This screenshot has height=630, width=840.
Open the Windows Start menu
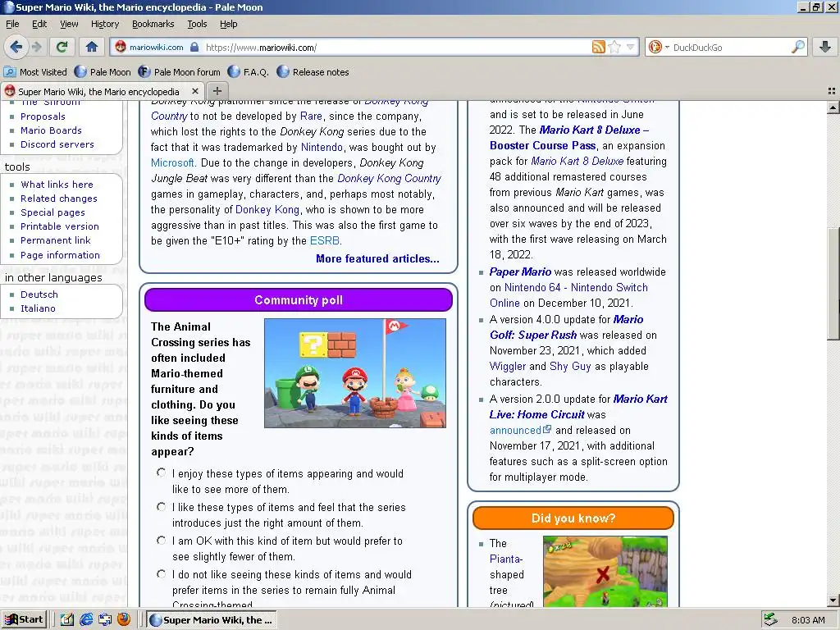pos(24,619)
